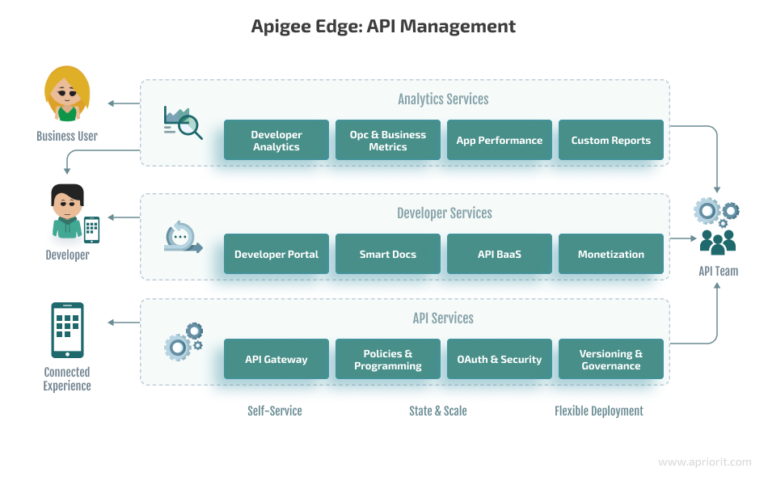The width and height of the screenshot is (768, 485).
Task: Open the App Performance block
Action: pyautogui.click(x=499, y=141)
